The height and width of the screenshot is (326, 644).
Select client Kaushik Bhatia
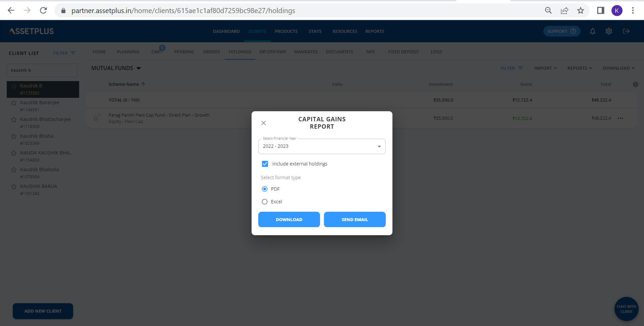pos(43,140)
